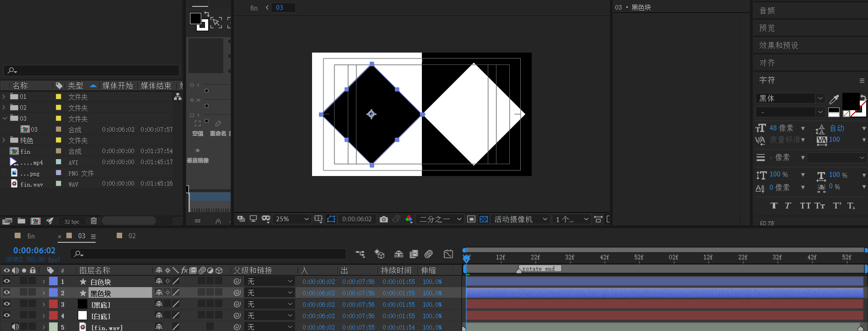Hide the 白底 layer with its eye icon
The height and width of the screenshot is (331, 868).
7,315
